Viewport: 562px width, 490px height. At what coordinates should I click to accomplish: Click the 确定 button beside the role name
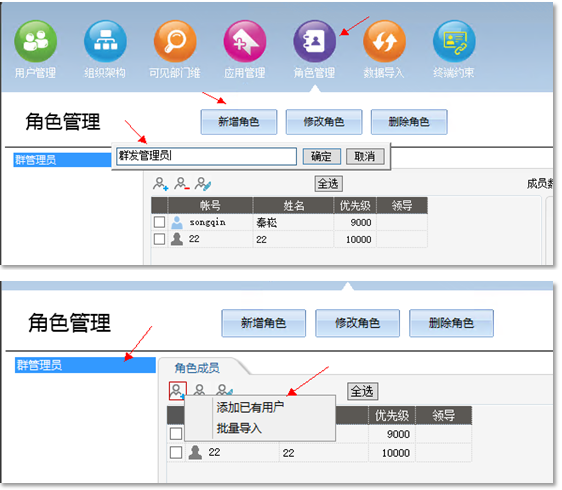322,156
